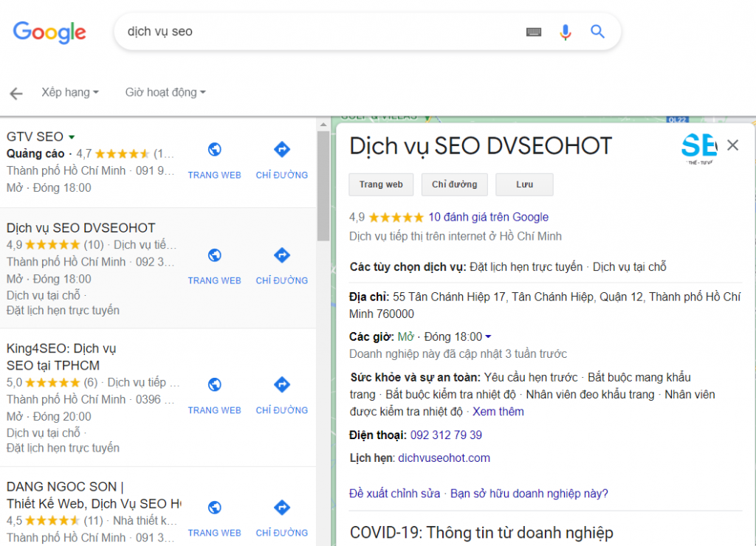756x546 pixels.
Task: Click the blue search magnifier icon
Action: 597,32
